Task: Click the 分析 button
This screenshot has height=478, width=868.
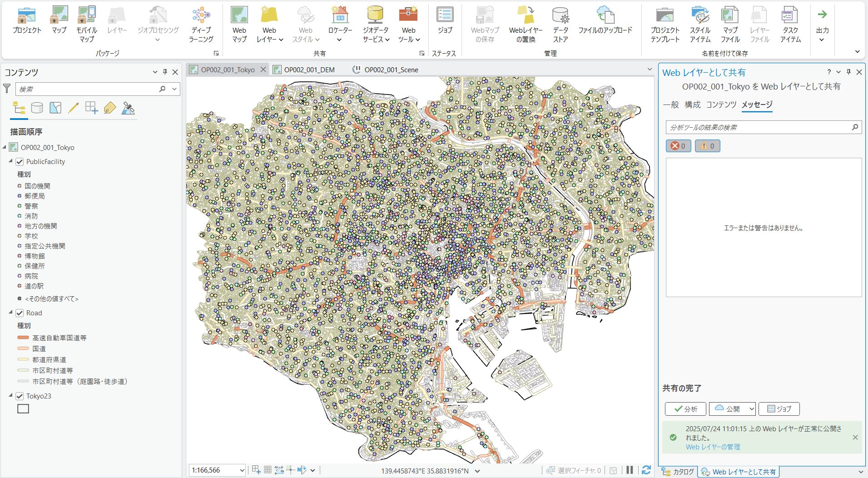Action: coord(685,409)
